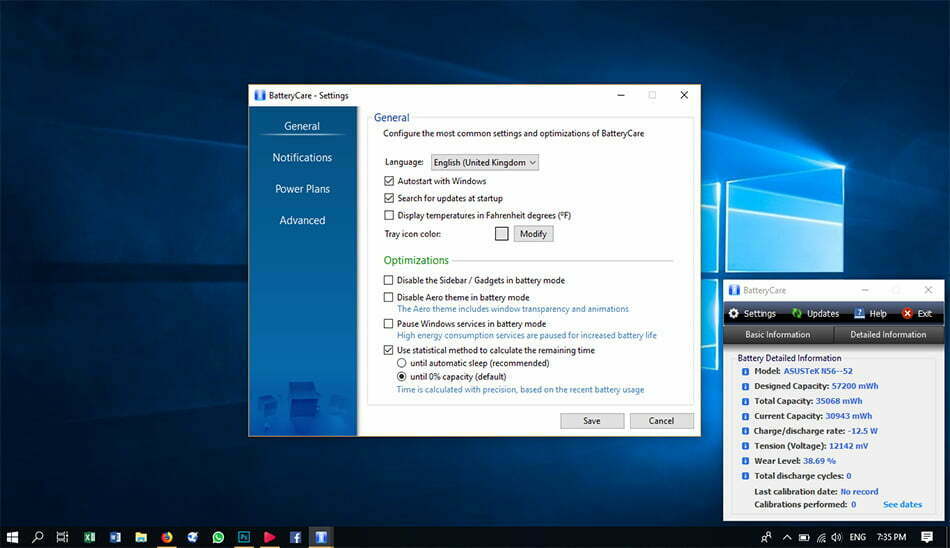Open Advanced settings section
Viewport: 950px width, 548px height.
302,221
